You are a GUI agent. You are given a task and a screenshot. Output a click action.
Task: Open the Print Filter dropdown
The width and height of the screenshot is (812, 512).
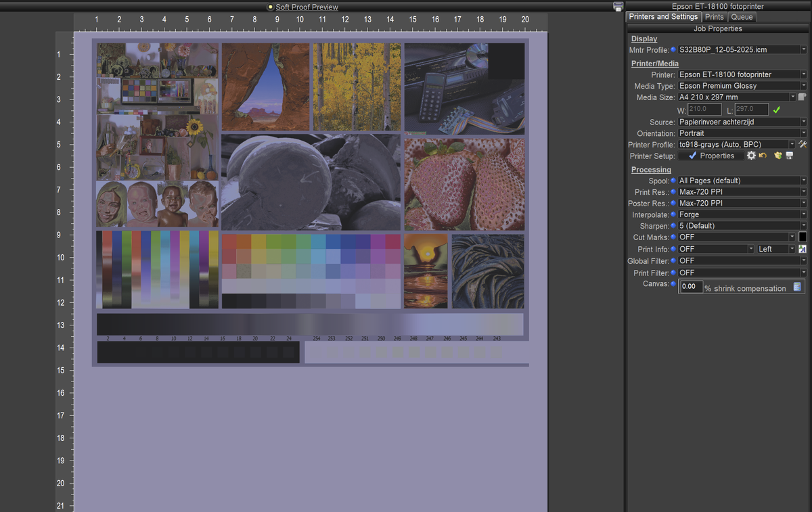742,273
